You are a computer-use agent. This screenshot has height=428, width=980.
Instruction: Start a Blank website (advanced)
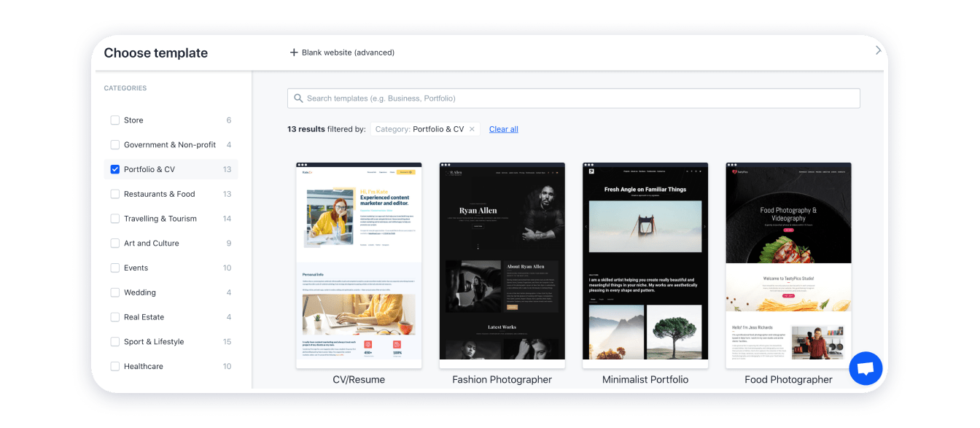point(342,52)
